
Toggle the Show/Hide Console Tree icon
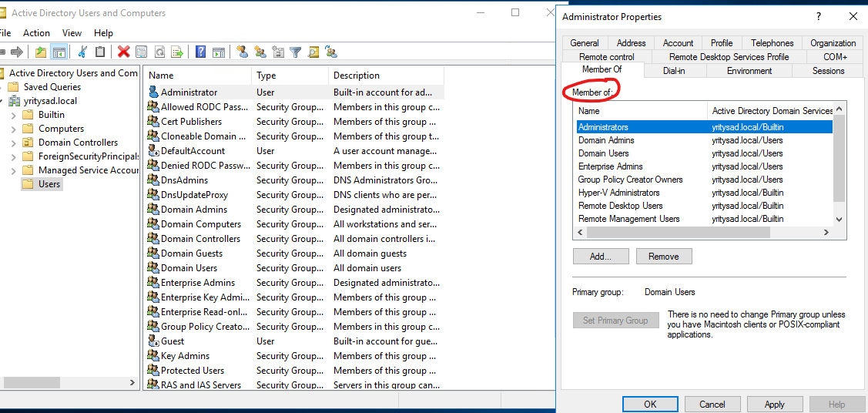pyautogui.click(x=58, y=52)
